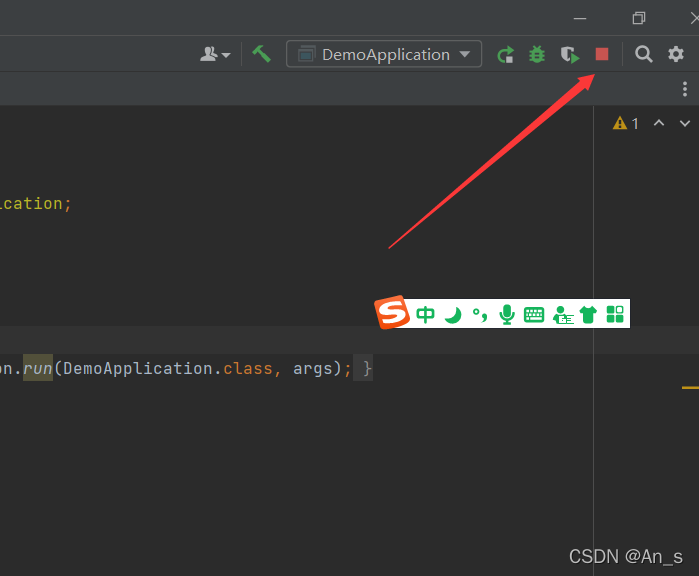699x576 pixels.
Task: Click the highlighted run method in code
Action: (38, 368)
